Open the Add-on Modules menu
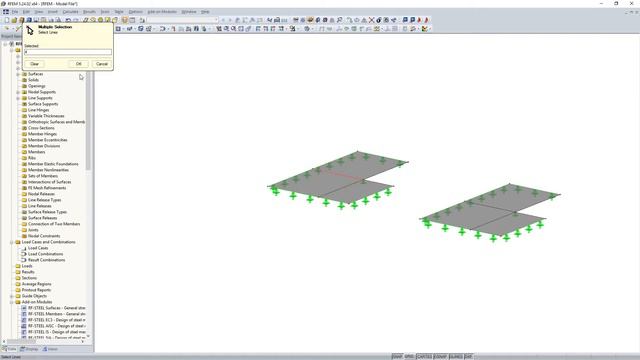This screenshot has width=640, height=360. 162,12
